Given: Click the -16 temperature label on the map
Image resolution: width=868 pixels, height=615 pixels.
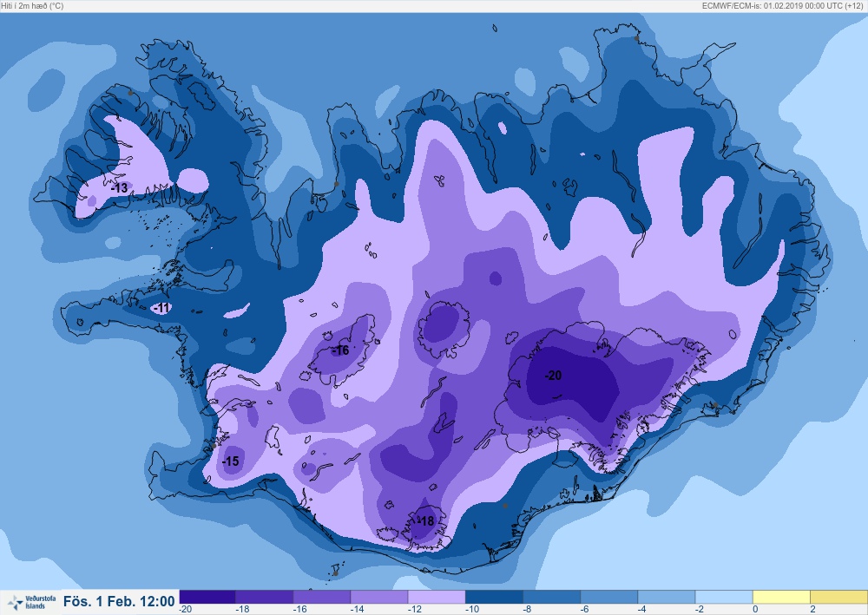Looking at the screenshot, I should [341, 350].
